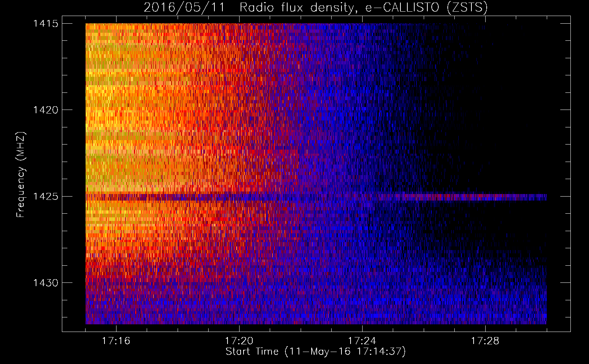Screen dimensions: 589x364
Task: Click the 17:20 time tick label
Action: pyautogui.click(x=239, y=341)
